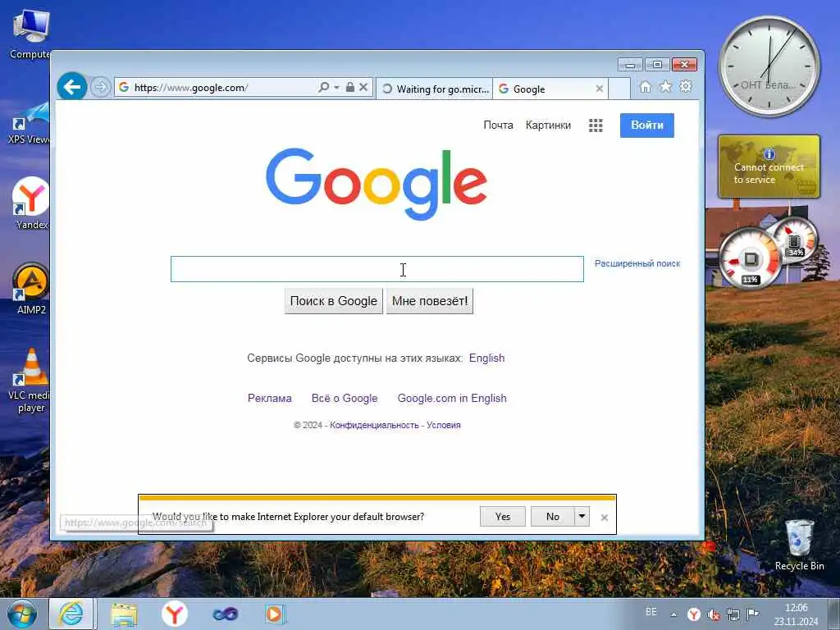Viewport: 840px width, 630px height.
Task: Open Favorites star icon
Action: 665,86
